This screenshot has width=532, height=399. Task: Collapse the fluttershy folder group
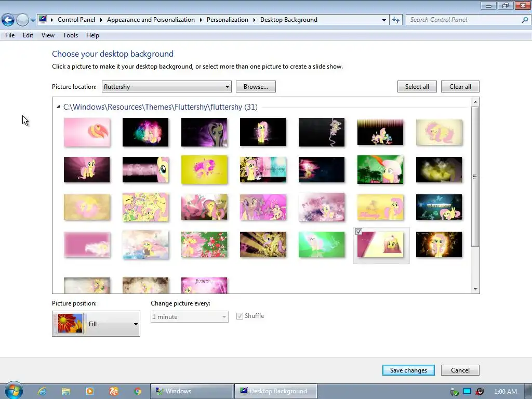58,107
